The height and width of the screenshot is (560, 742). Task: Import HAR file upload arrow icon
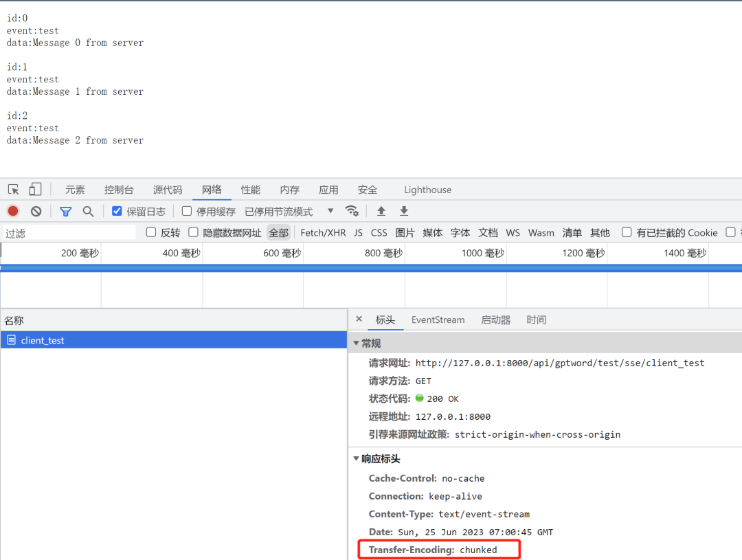tap(381, 211)
